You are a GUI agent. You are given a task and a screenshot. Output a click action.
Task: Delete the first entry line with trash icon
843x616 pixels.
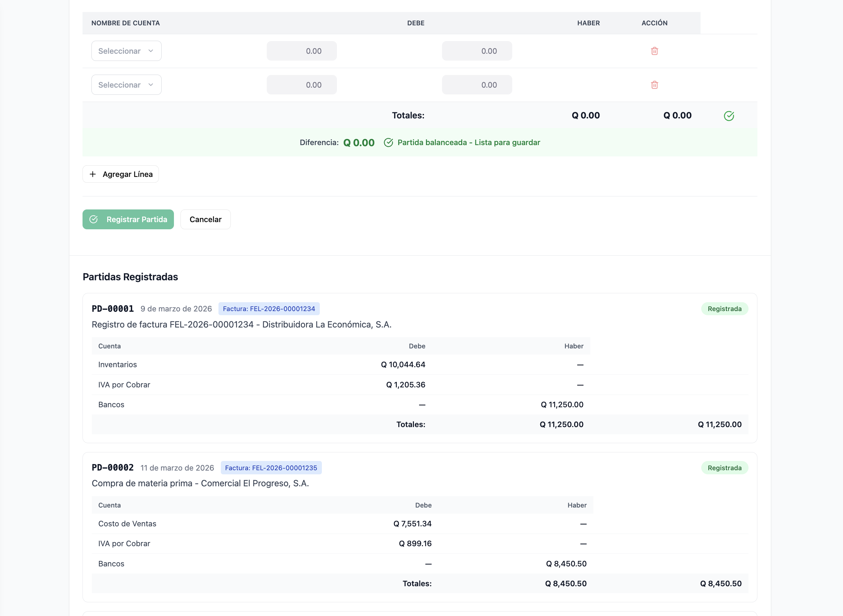tap(654, 51)
